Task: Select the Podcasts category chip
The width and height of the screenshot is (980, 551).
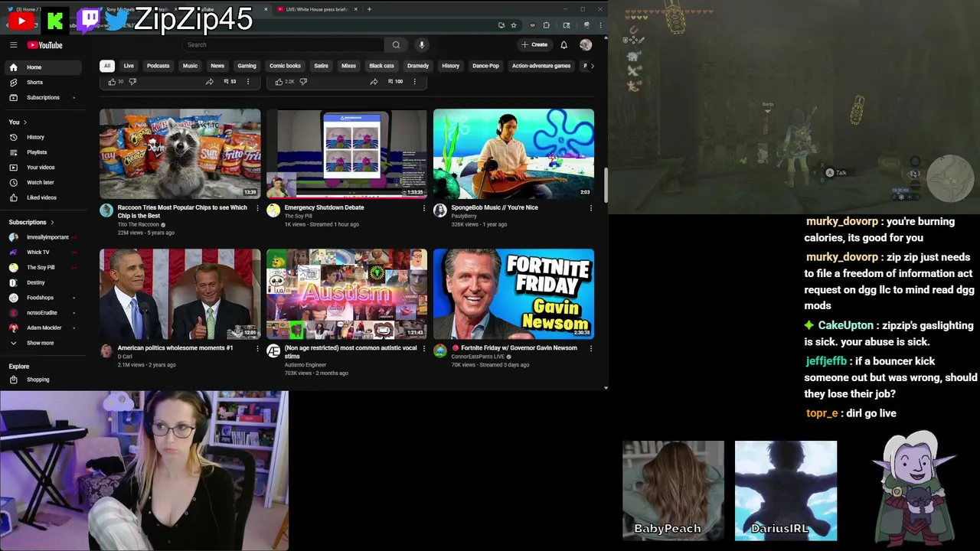Action: point(158,66)
